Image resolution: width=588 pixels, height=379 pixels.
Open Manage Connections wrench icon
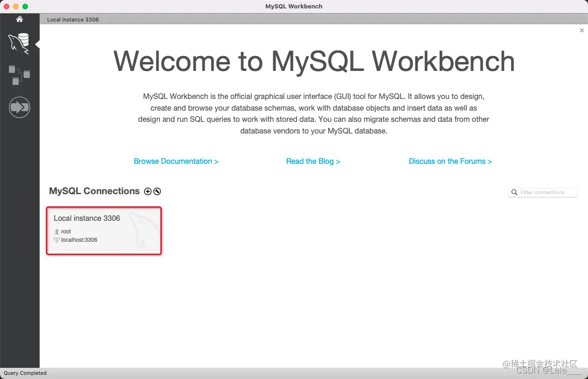coord(157,191)
